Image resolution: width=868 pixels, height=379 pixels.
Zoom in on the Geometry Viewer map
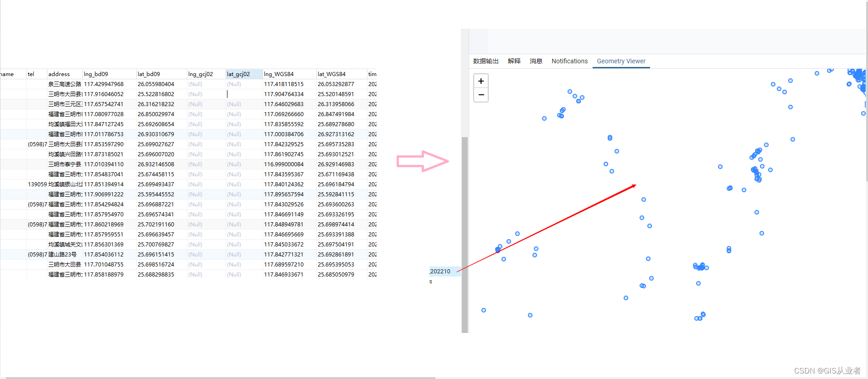click(x=481, y=81)
